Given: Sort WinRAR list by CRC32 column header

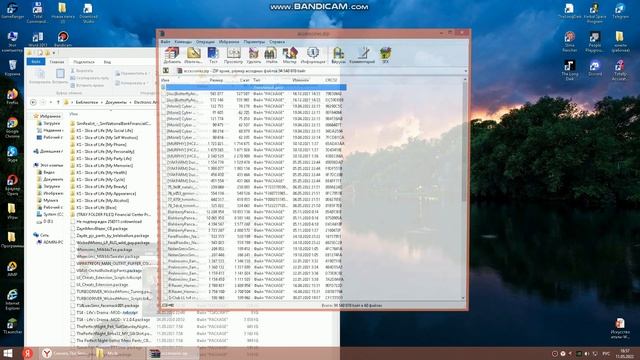Looking at the screenshot, I should [x=331, y=80].
